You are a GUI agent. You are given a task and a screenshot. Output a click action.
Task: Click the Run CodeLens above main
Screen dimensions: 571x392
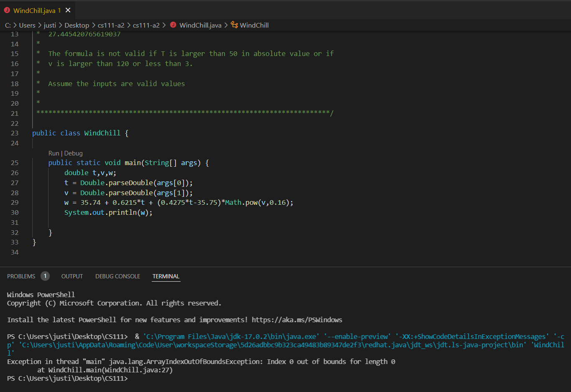[x=54, y=153]
